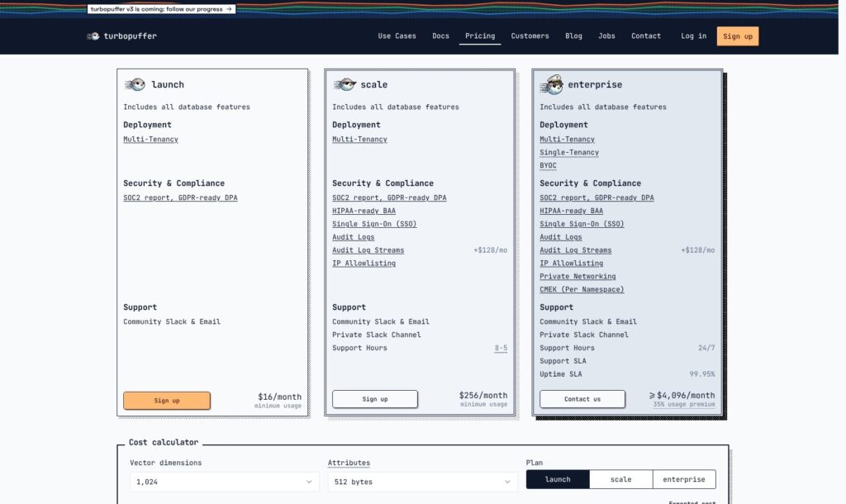Screen dimensions: 846x504
Task: Open Audit Log Streams link in scale plan
Action: point(368,250)
